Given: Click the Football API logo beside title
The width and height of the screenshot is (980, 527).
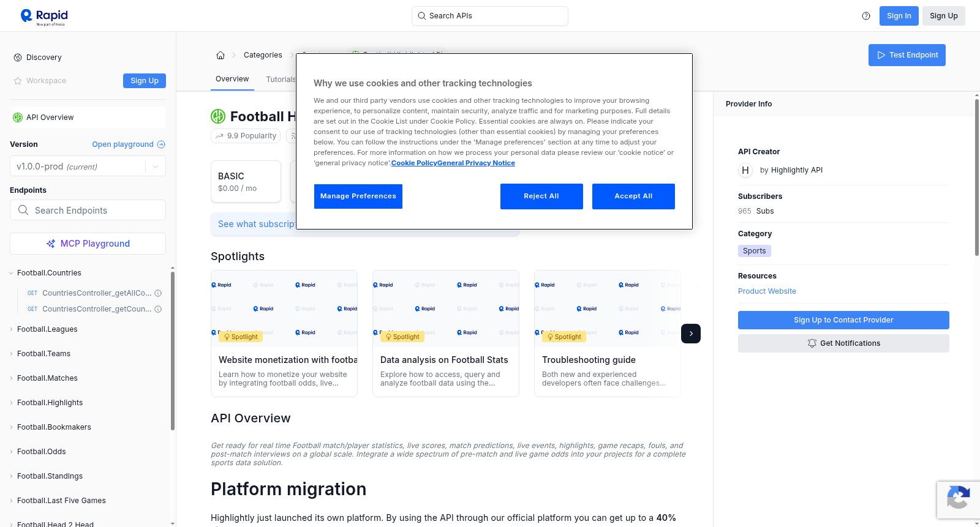Looking at the screenshot, I should click(218, 116).
